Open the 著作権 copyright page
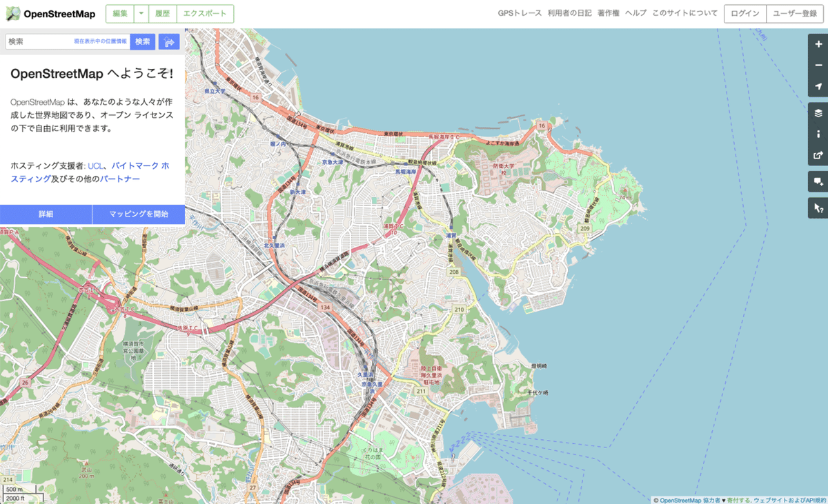This screenshot has height=504, width=828. [x=608, y=14]
